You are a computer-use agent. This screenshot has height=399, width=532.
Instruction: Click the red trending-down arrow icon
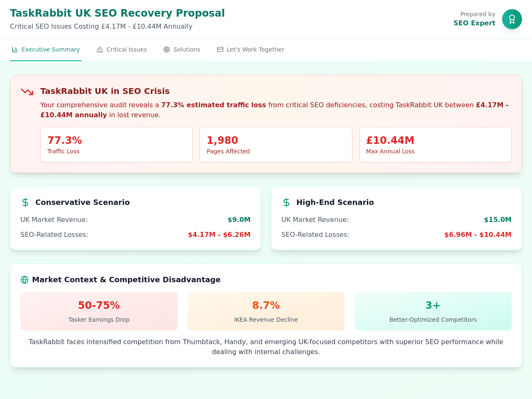[27, 91]
